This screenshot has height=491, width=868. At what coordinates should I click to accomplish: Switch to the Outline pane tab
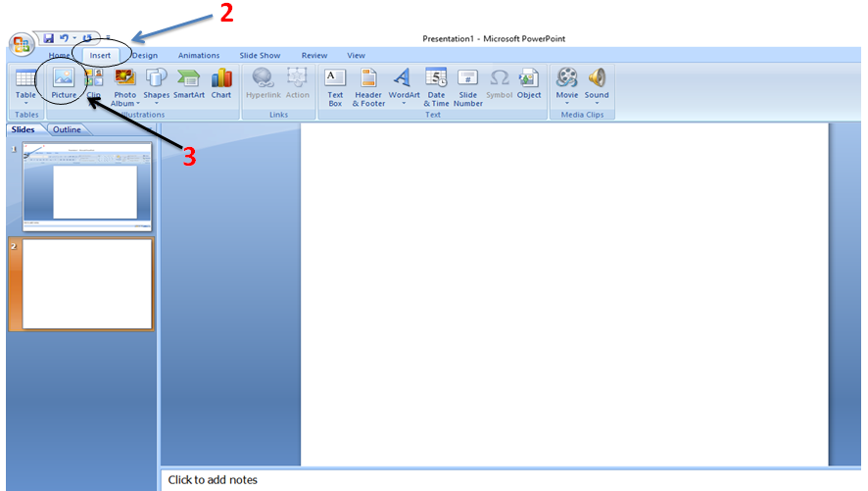(x=67, y=129)
